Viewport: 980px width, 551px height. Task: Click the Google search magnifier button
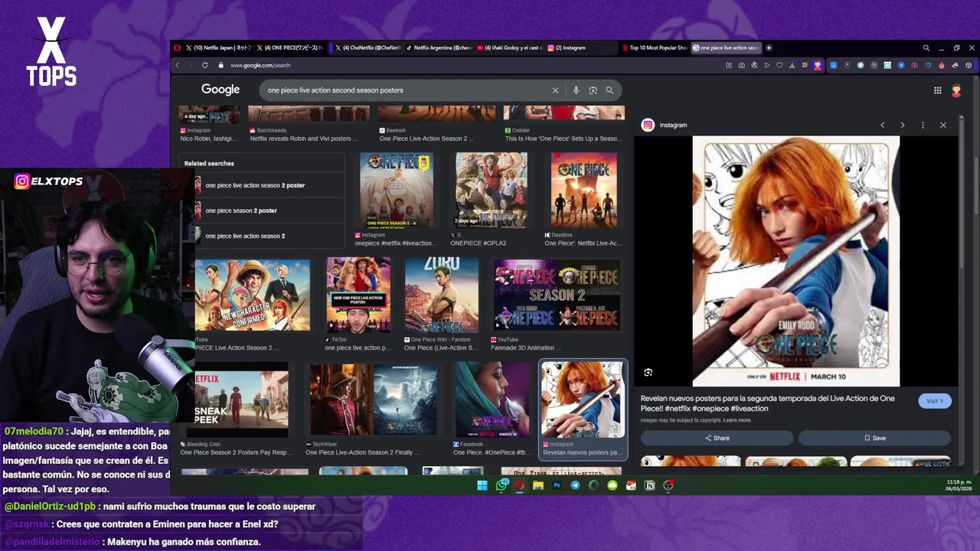point(609,90)
